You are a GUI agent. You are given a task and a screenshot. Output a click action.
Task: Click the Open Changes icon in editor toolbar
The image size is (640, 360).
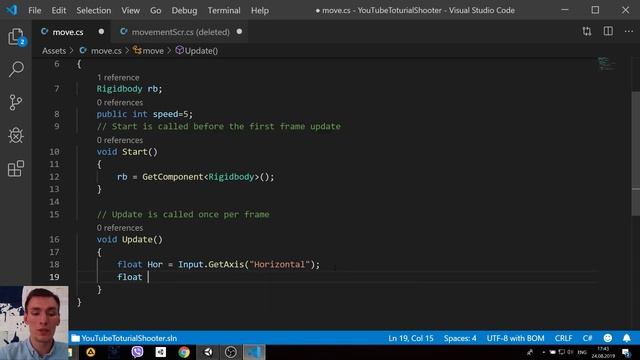pos(587,31)
